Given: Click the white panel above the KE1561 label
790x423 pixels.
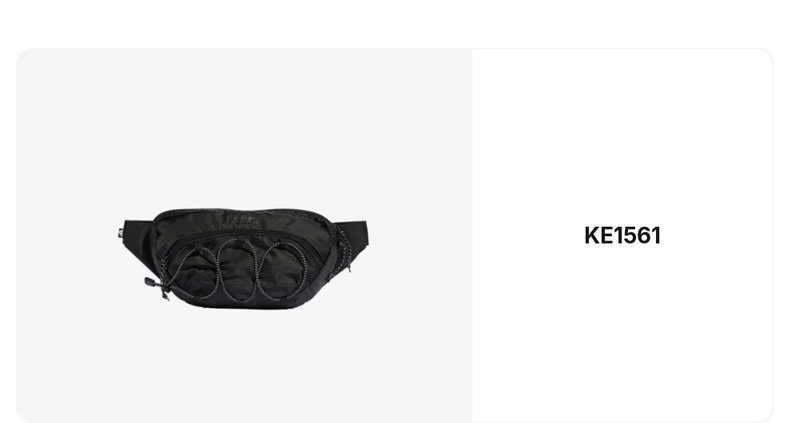Looking at the screenshot, I should pyautogui.click(x=622, y=136).
